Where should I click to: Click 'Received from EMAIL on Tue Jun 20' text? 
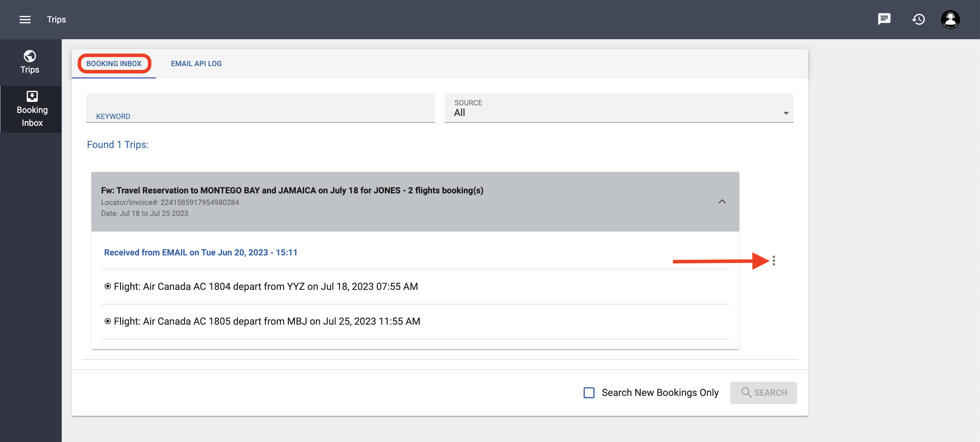click(x=201, y=253)
